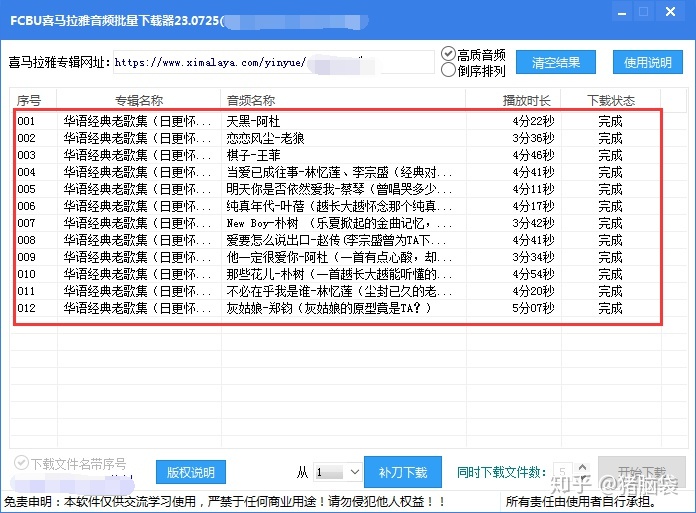Click album name cell in row 009

137,257
